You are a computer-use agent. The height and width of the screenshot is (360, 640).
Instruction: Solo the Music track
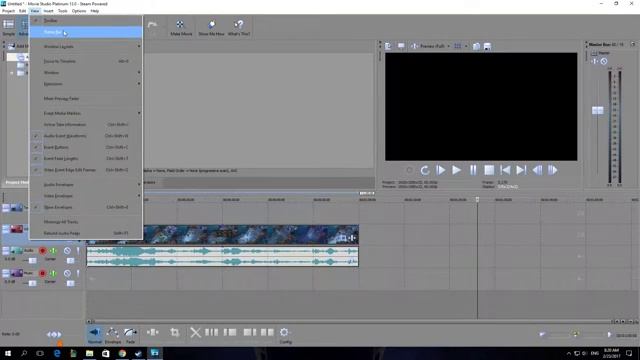tap(78, 273)
